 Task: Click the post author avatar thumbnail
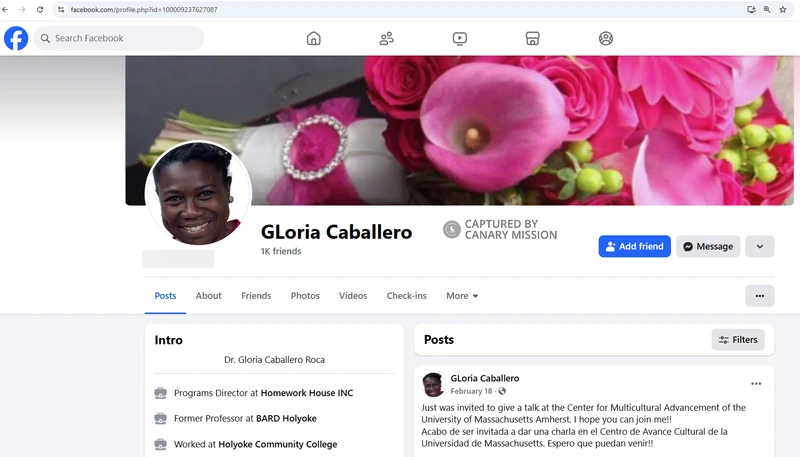pos(433,385)
